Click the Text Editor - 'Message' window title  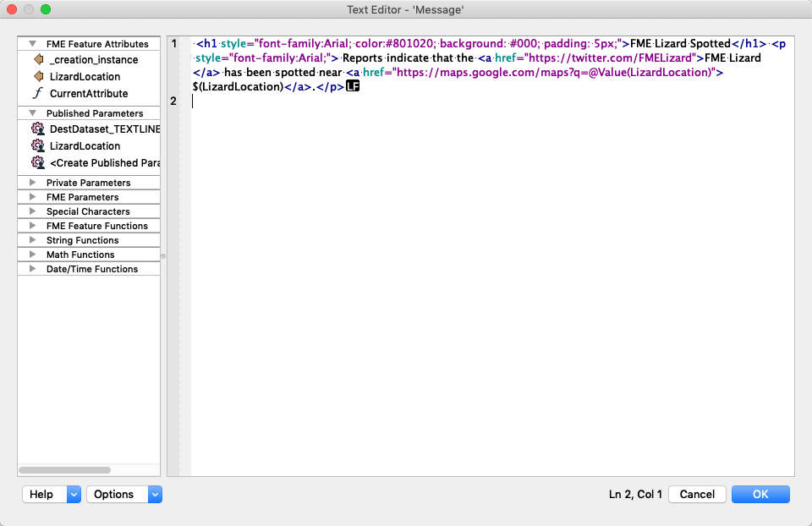405,10
